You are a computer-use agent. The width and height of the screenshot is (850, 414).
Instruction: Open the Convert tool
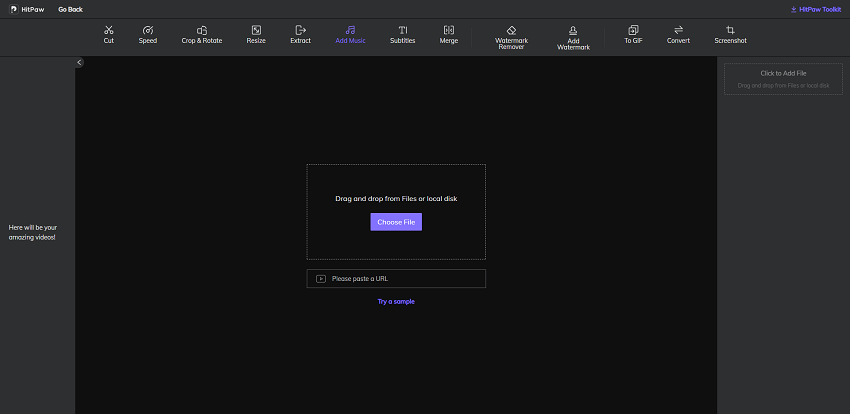click(x=678, y=35)
